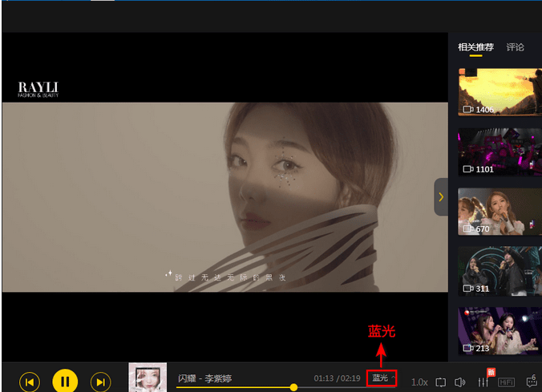Toggle the HiFi sound mode
The height and width of the screenshot is (392, 542).
[506, 382]
